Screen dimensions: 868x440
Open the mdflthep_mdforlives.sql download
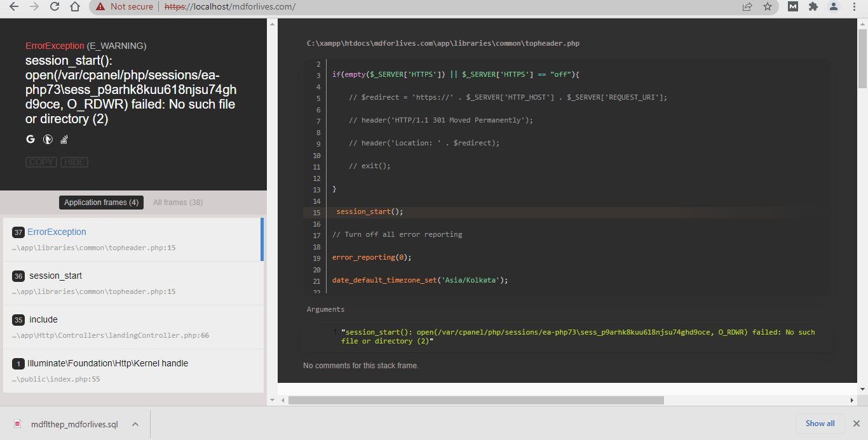coord(75,424)
